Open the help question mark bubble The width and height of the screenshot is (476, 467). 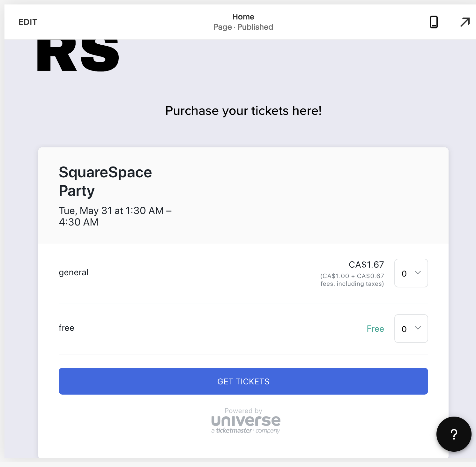454,434
